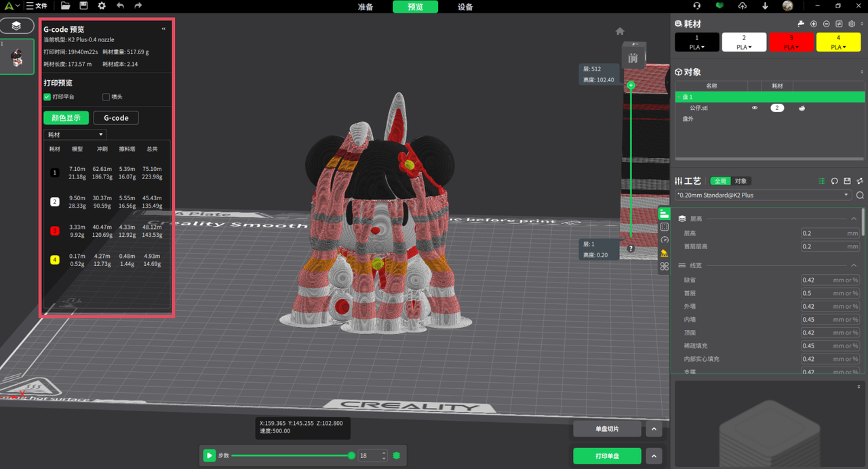The image size is (868, 469).
Task: Switch to the 准备 tab
Action: 365,7
